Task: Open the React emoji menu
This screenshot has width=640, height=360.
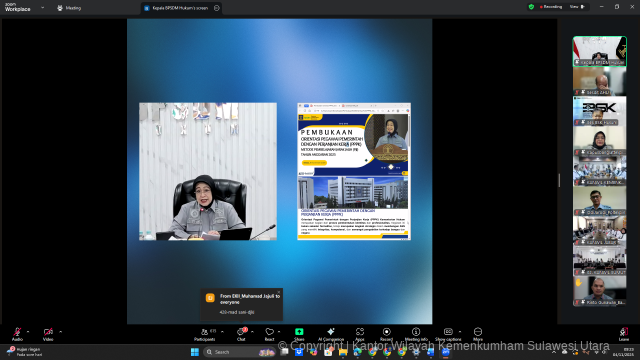Action: tap(269, 334)
